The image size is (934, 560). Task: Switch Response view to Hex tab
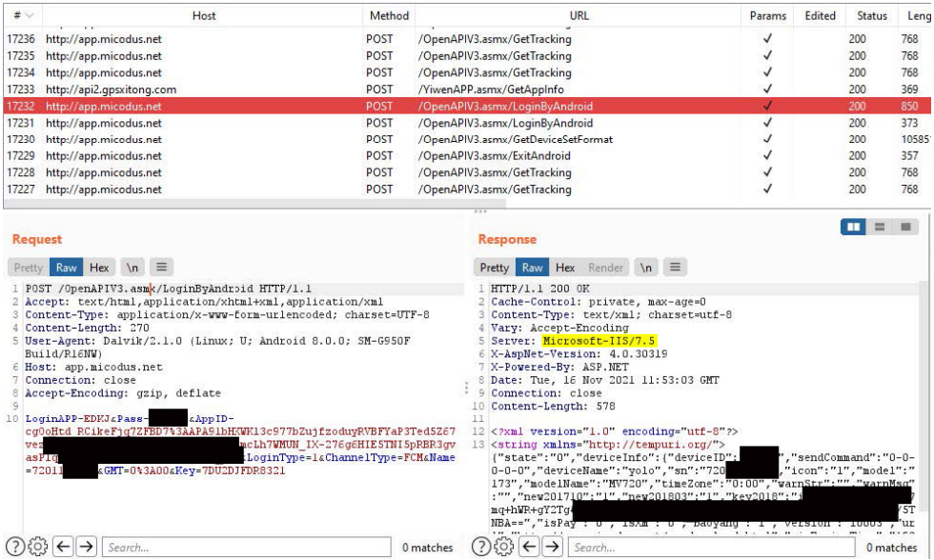point(565,268)
